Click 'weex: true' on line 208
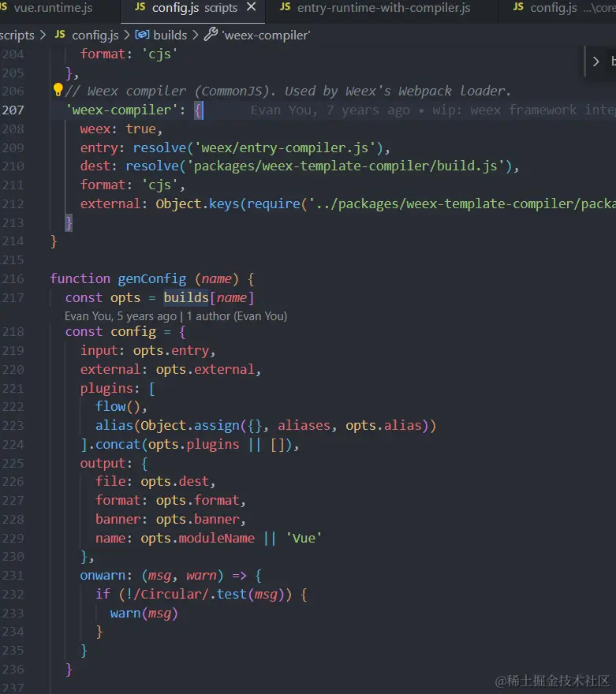The width and height of the screenshot is (616, 694). tap(118, 129)
